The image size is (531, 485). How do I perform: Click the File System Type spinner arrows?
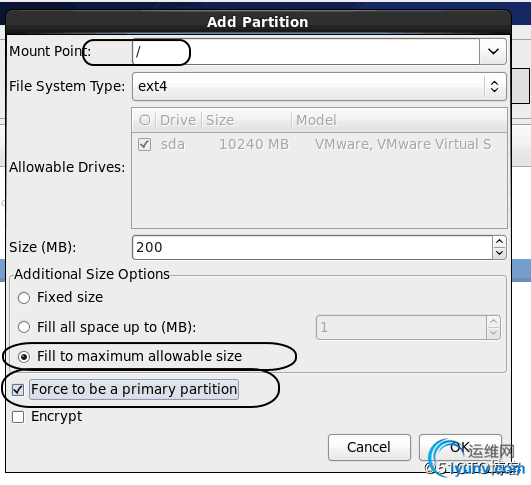[x=494, y=86]
